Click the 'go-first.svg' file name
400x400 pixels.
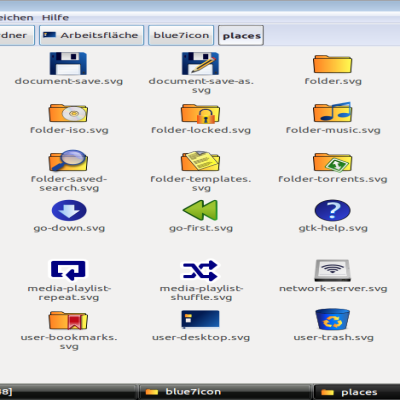click(x=201, y=228)
